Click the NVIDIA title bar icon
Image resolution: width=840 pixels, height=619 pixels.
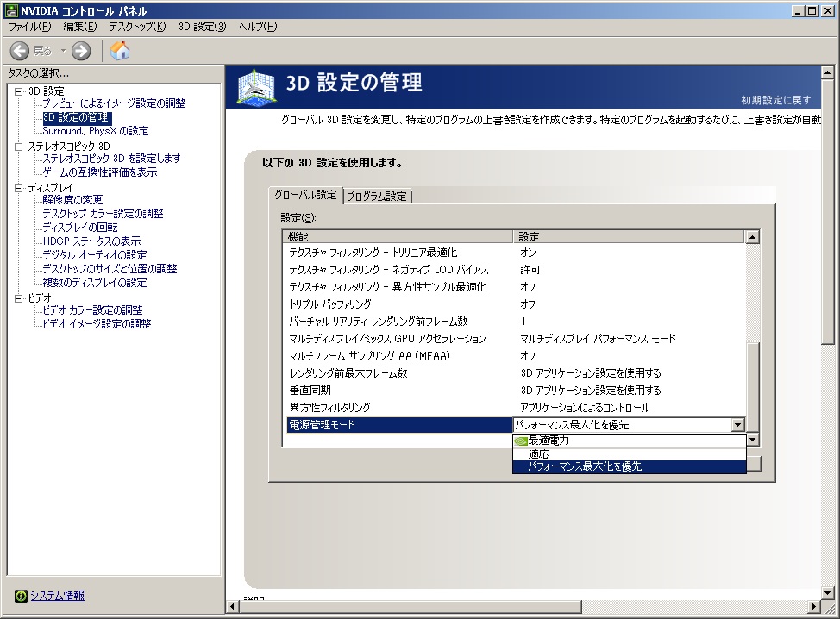coord(10,10)
